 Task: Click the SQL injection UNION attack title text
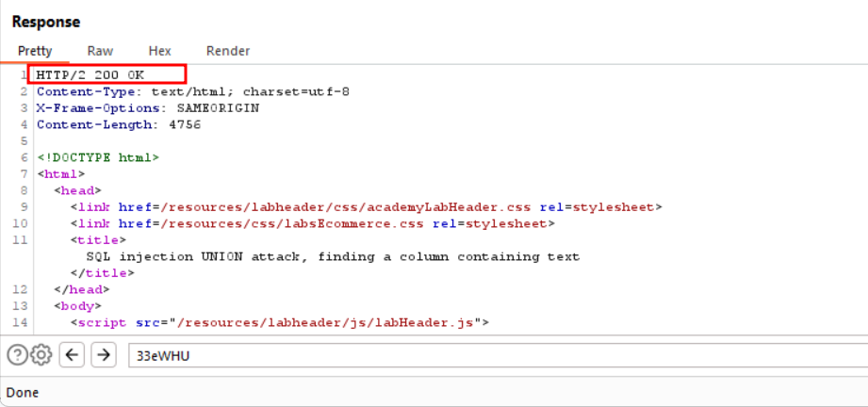(x=333, y=257)
